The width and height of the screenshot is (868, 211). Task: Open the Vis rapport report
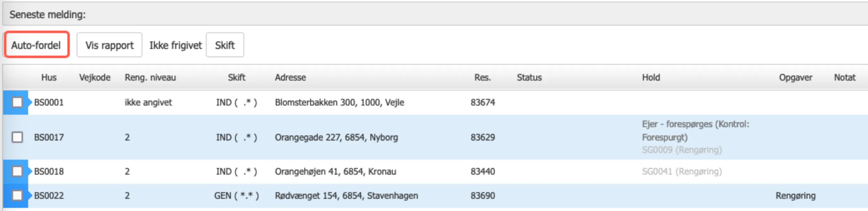[x=109, y=45]
